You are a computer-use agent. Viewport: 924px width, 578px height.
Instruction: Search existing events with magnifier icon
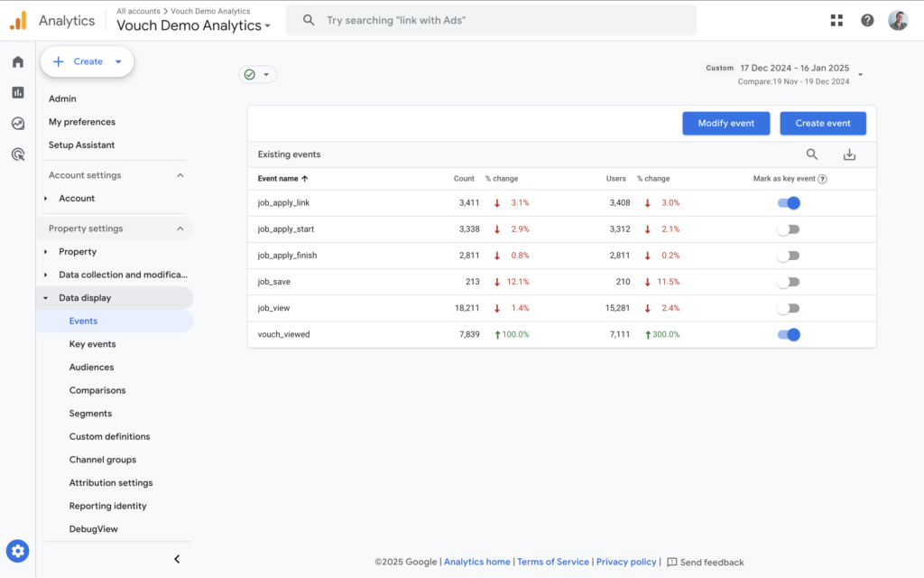tap(812, 154)
